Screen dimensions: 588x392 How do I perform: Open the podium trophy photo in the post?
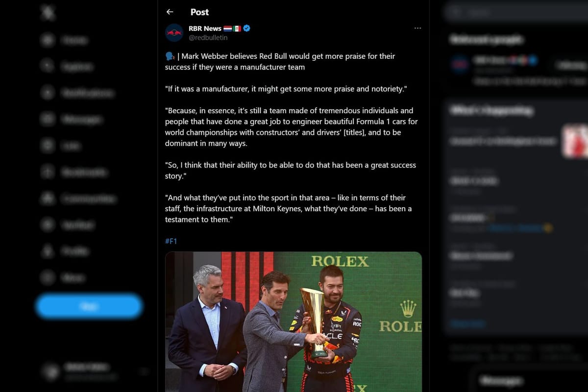pos(294,322)
